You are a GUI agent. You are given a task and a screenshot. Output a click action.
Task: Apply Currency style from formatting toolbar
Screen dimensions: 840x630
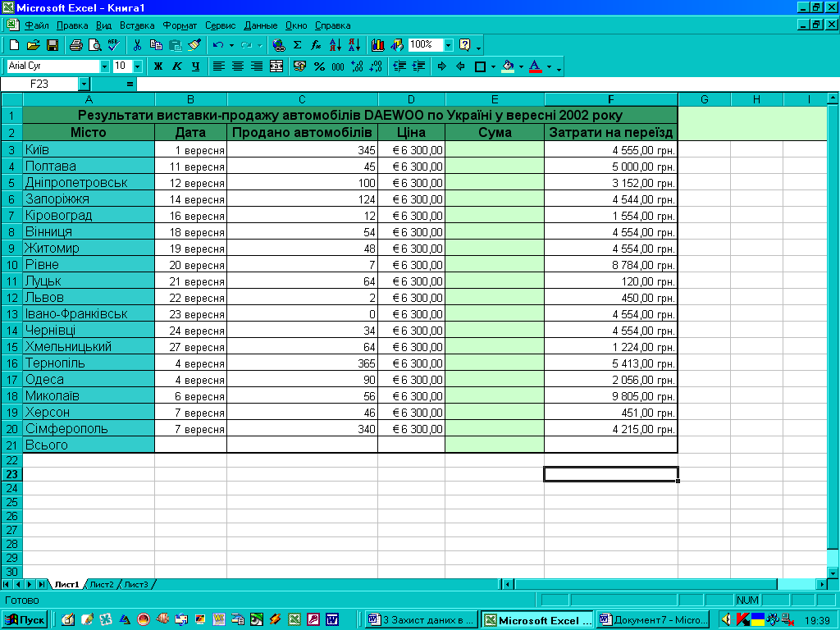pos(299,66)
